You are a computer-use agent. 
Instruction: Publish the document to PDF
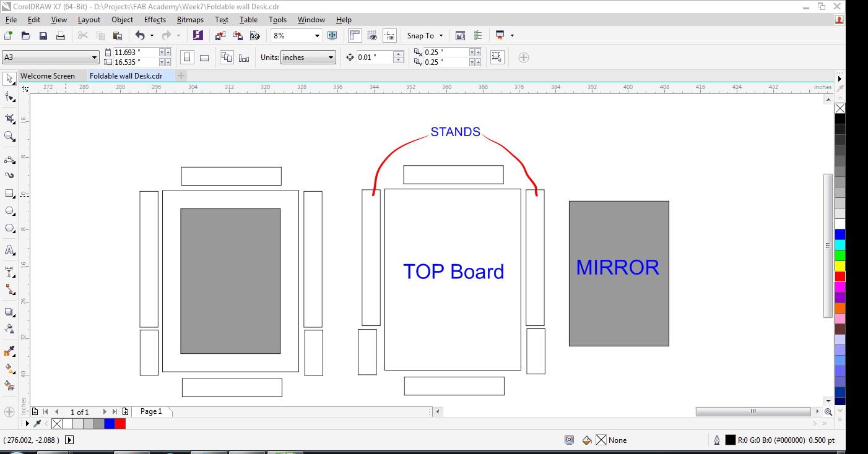coord(254,36)
